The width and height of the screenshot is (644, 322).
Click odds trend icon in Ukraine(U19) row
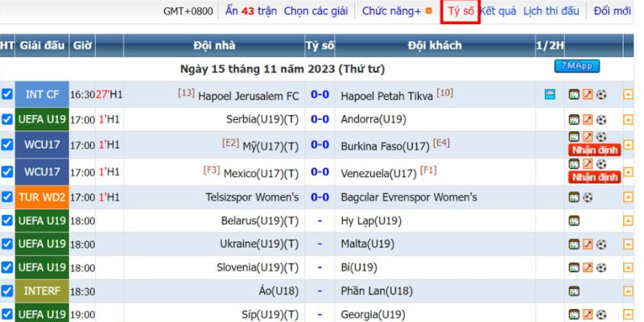tap(588, 244)
